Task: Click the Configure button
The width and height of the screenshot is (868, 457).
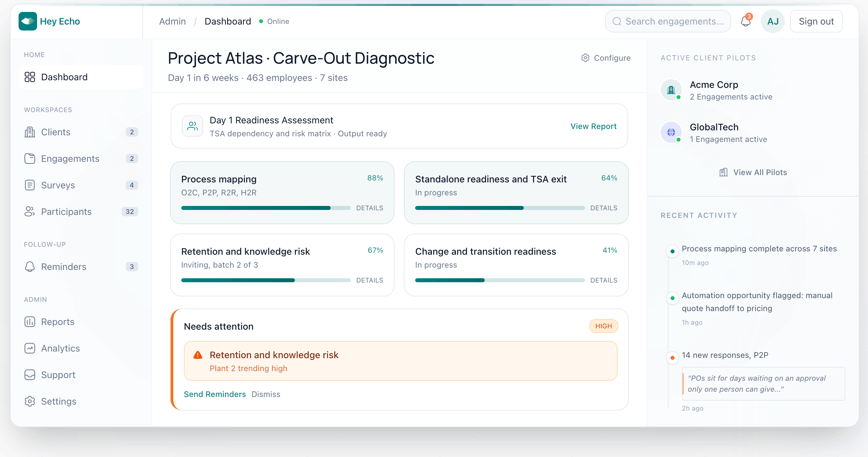Action: (x=606, y=58)
